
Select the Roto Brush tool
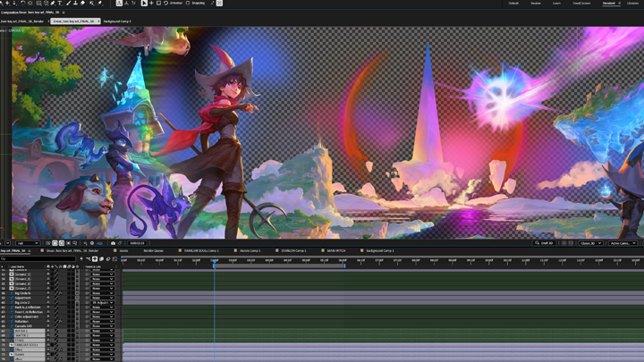tap(91, 3)
